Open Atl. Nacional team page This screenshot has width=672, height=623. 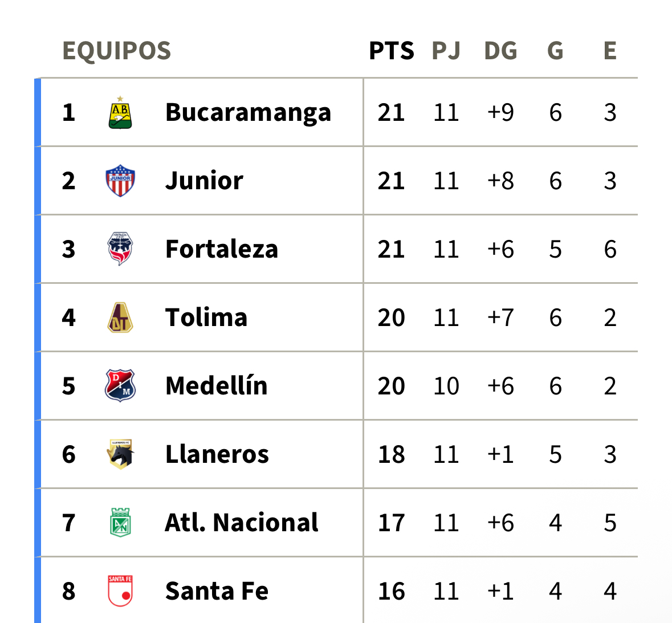pyautogui.click(x=241, y=523)
